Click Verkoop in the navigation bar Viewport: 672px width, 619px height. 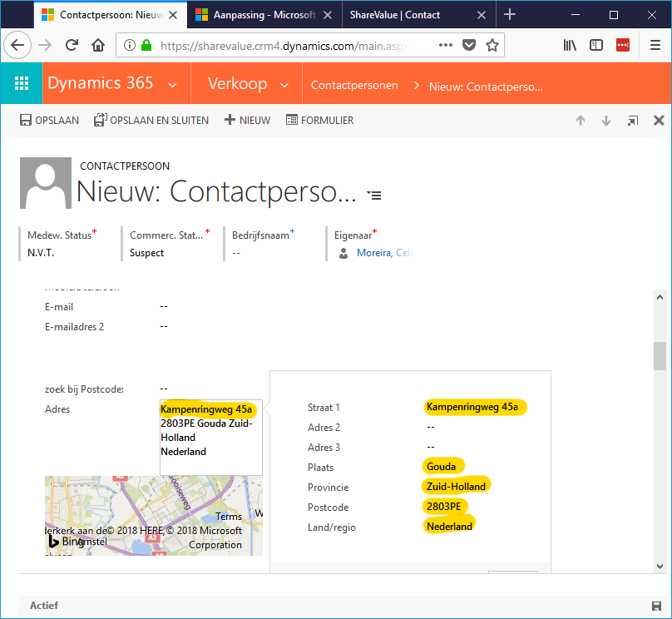(237, 83)
